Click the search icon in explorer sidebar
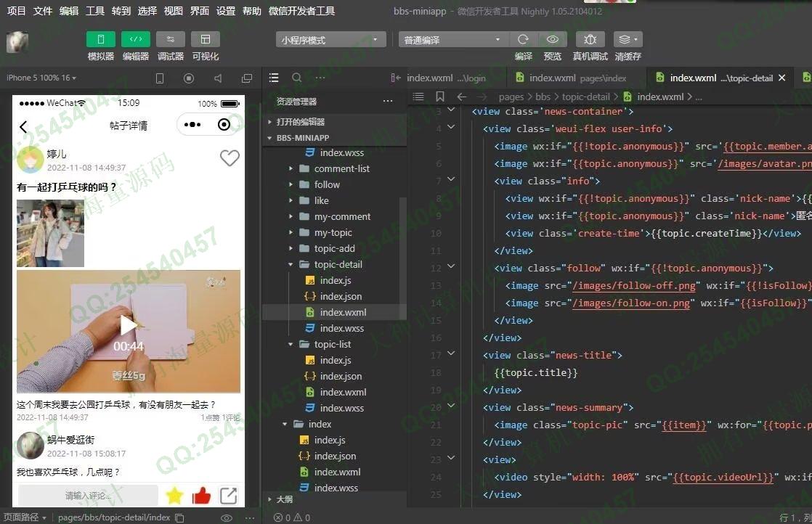Viewport: 812px width, 524px height. coord(297,78)
